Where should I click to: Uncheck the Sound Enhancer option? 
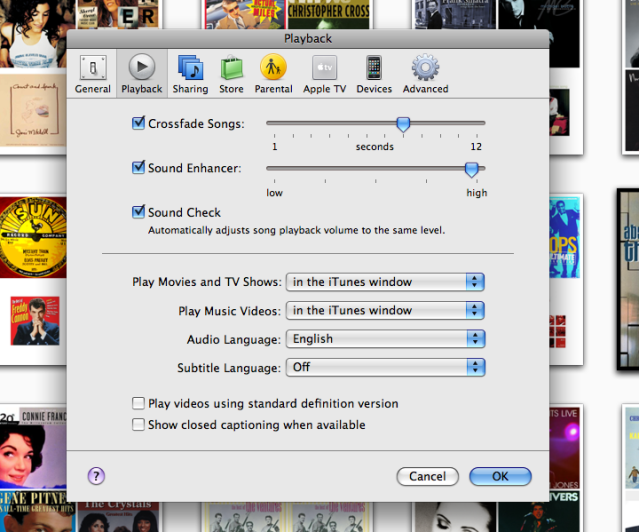point(138,168)
